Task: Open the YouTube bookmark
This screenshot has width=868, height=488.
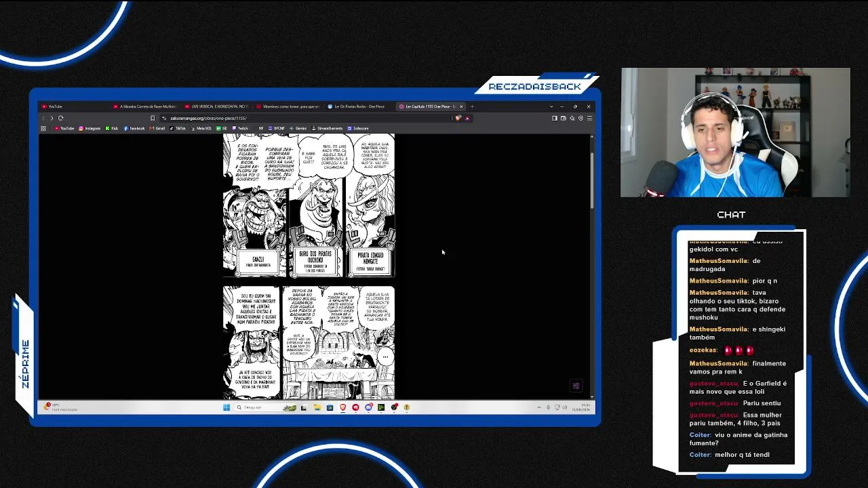Action: coord(64,128)
